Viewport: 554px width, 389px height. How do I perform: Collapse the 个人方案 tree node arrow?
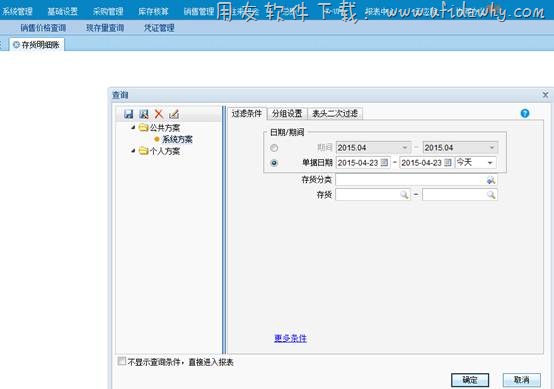[133, 151]
